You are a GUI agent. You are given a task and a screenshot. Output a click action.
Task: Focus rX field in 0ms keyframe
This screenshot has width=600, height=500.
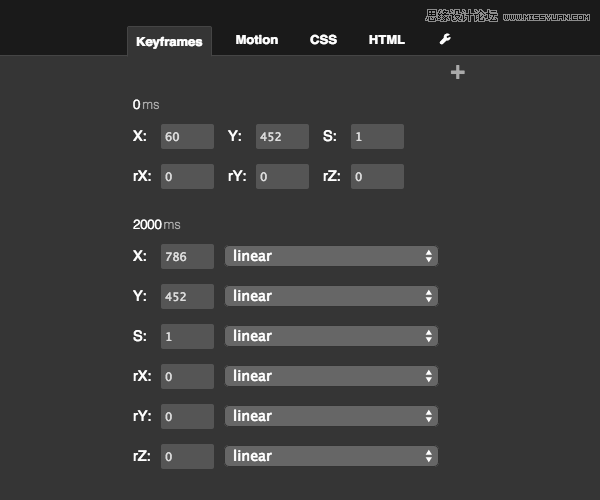point(187,176)
